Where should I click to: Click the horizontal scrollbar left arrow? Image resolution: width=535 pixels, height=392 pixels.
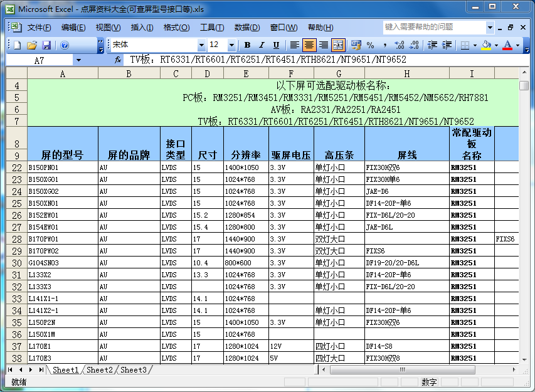pyautogui.click(x=324, y=369)
